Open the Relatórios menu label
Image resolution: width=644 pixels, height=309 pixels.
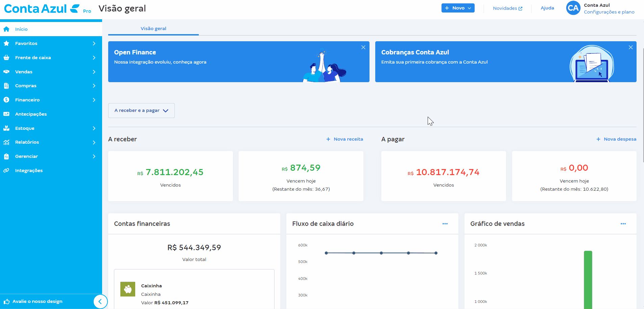tap(27, 142)
